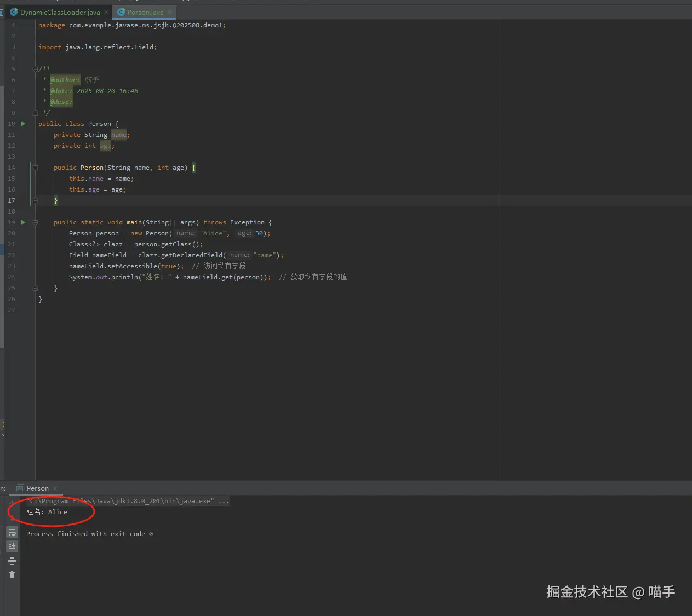Open the Person tab in Run panel

[x=37, y=488]
